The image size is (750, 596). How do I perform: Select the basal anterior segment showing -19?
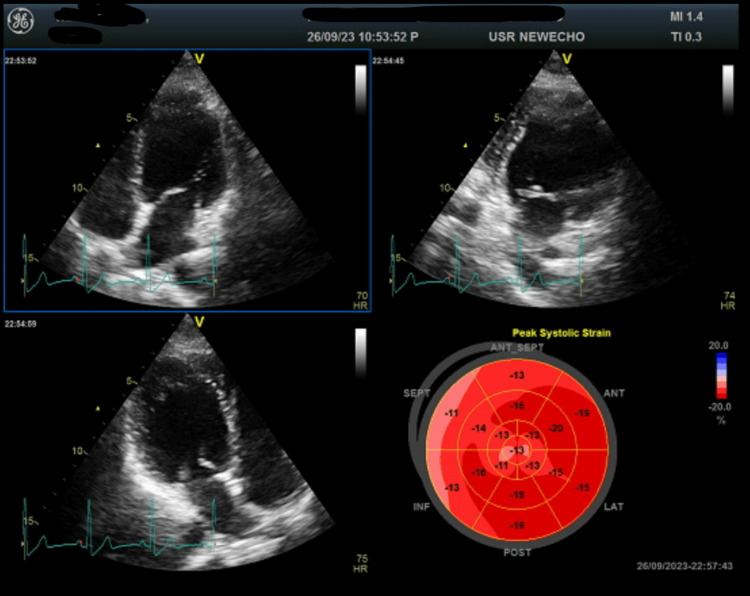click(x=582, y=413)
